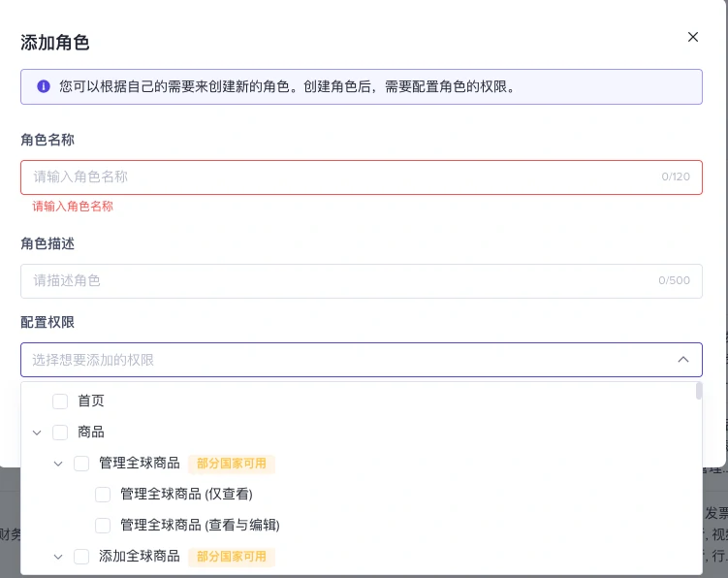Close the 添加角色 dialog
The width and height of the screenshot is (728, 578).
(x=692, y=37)
